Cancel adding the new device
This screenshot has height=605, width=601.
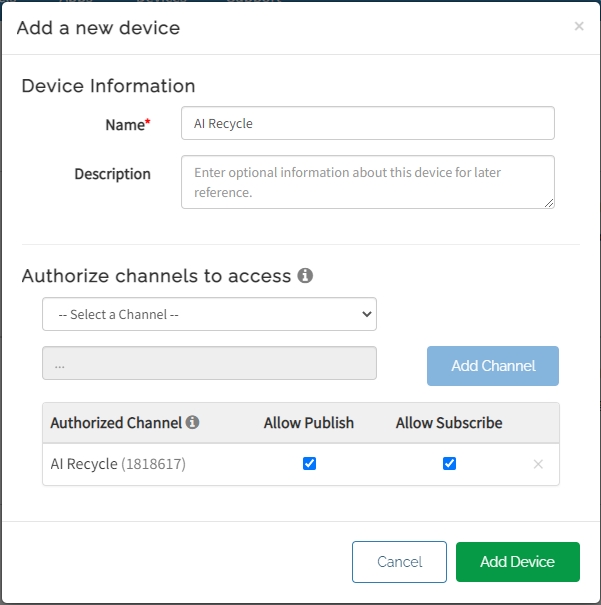[399, 562]
